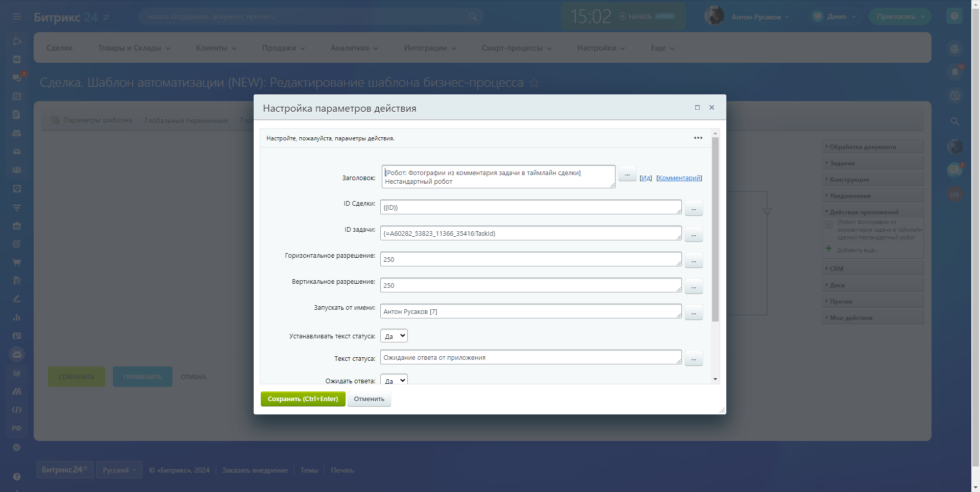Click the Сохранить (Ctrl+Enter) button
Image resolution: width=980 pixels, height=492 pixels.
point(303,399)
